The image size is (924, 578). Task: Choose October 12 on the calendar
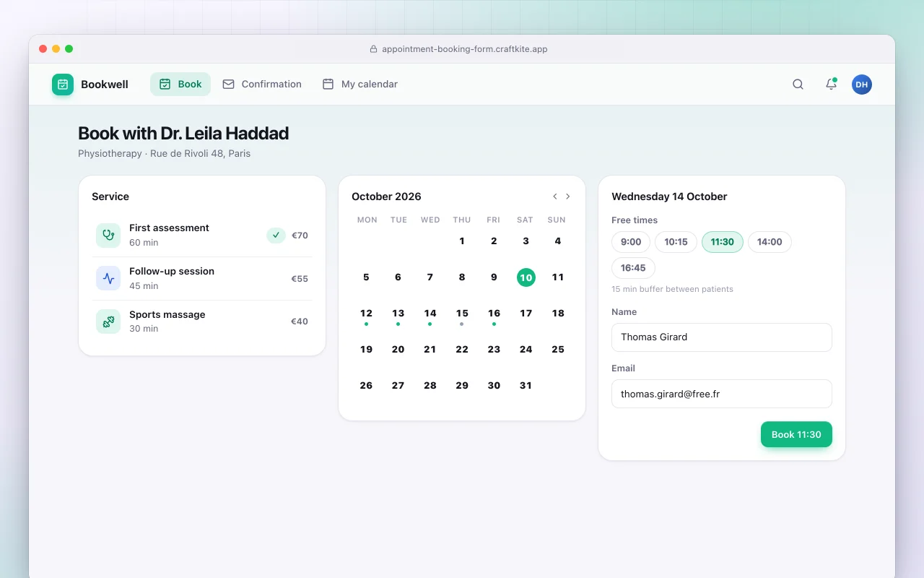click(366, 314)
